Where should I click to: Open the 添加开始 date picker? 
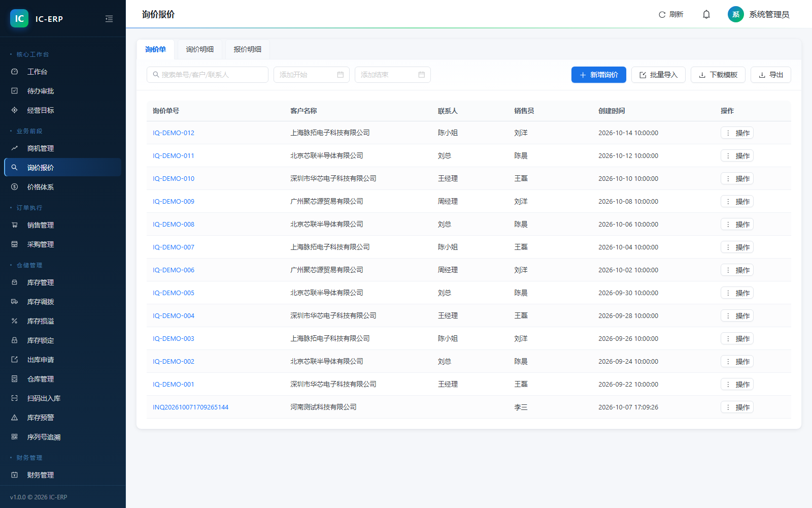(312, 75)
